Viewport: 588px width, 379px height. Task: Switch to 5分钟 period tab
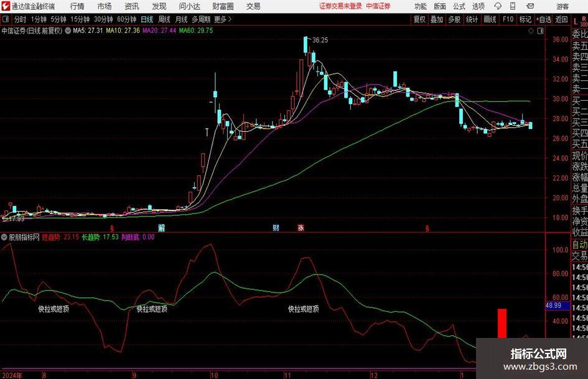(58, 19)
